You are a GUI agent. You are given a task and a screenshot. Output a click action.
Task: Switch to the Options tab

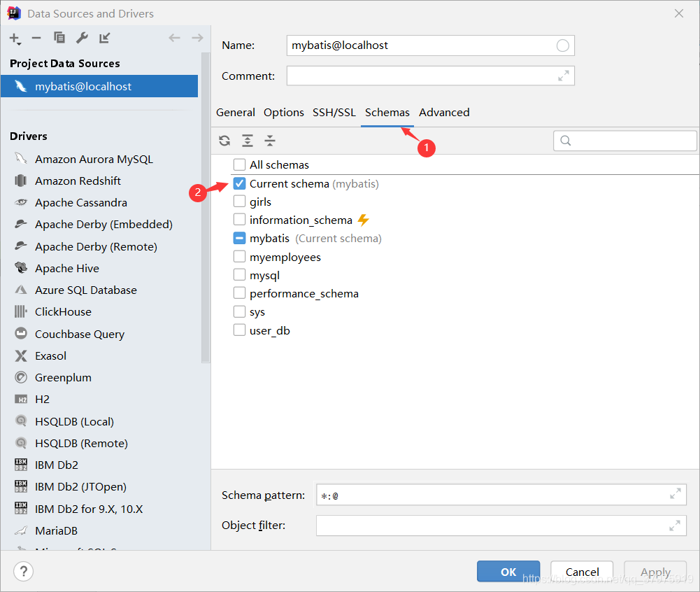[283, 113]
